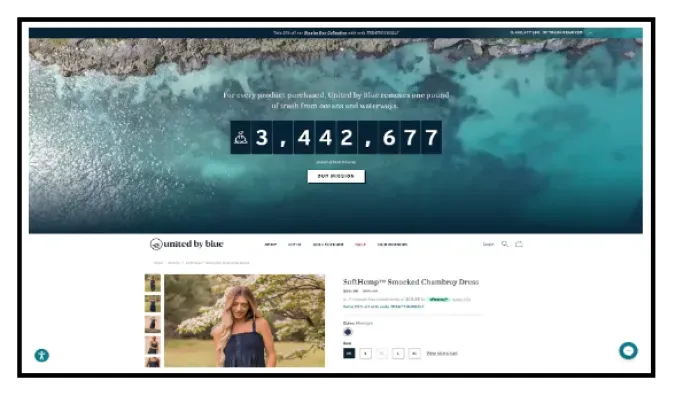The image size is (673, 395).
Task: Click the 'For every product purchased' headline
Action: pyautogui.click(x=336, y=100)
